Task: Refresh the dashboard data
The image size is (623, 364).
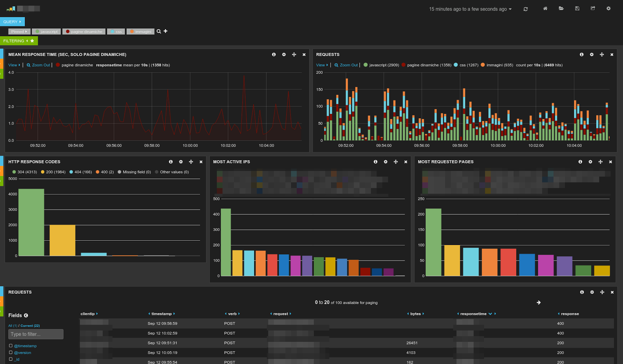Action: pos(525,9)
